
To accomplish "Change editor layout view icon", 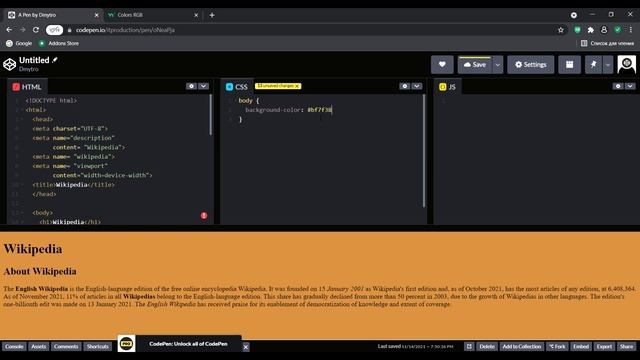I will coord(569,64).
